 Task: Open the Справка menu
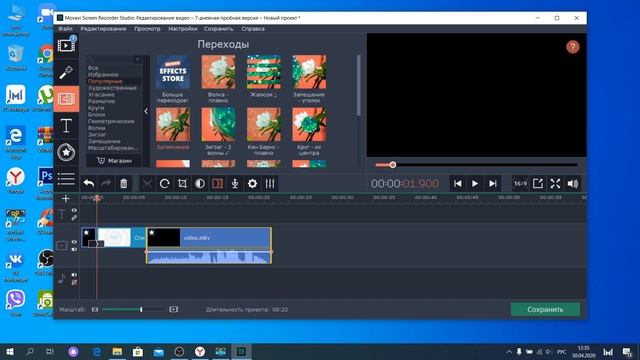pos(253,29)
